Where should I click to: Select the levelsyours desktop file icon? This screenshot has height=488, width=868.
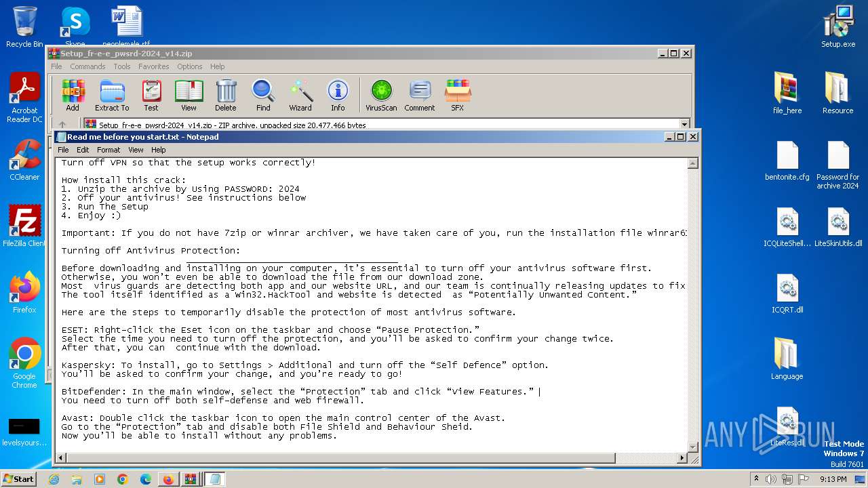point(24,432)
